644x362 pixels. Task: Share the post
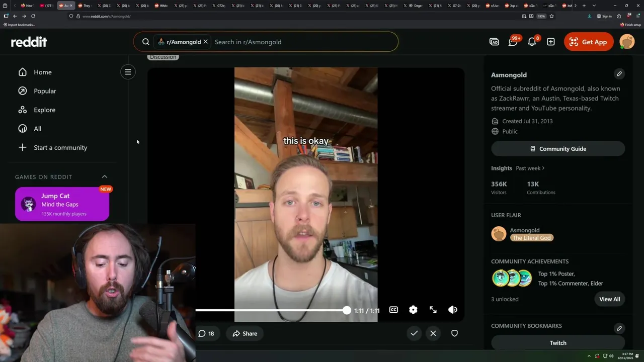(245, 333)
